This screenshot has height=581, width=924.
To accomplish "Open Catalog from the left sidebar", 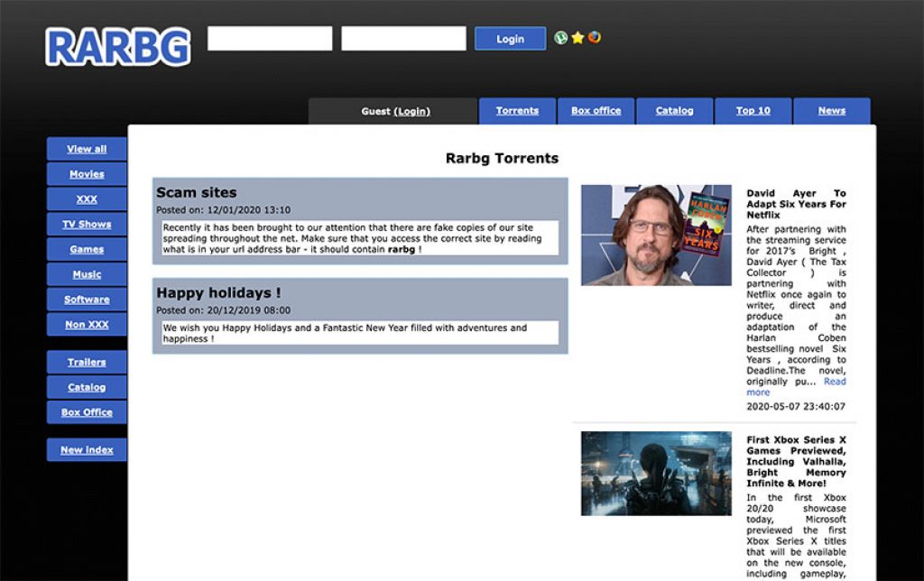I will pyautogui.click(x=87, y=387).
